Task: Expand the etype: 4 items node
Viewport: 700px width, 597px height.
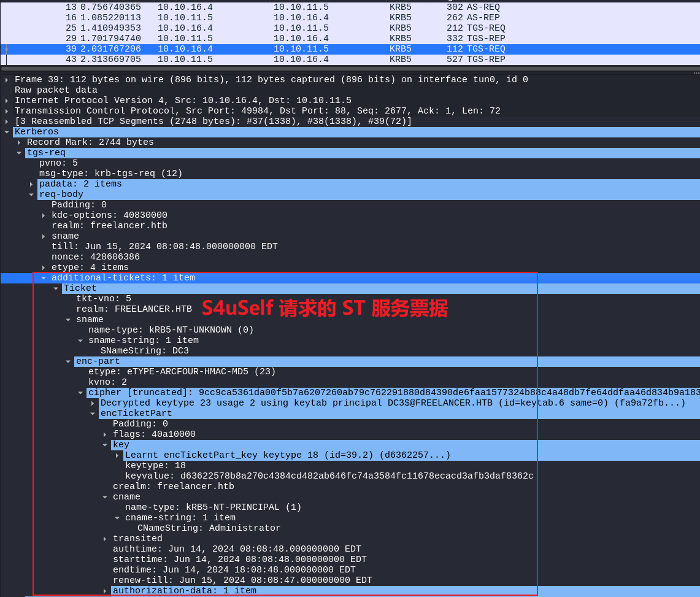Action: tap(44, 268)
